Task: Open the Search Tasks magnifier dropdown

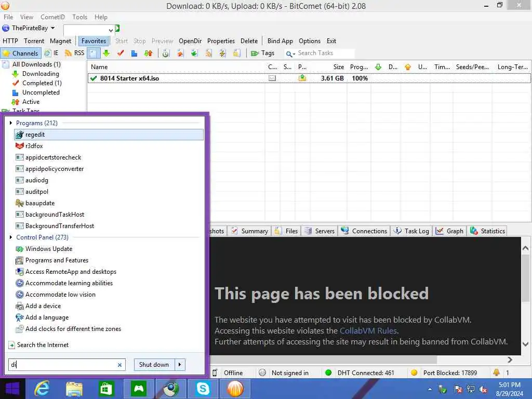Action: (x=290, y=54)
